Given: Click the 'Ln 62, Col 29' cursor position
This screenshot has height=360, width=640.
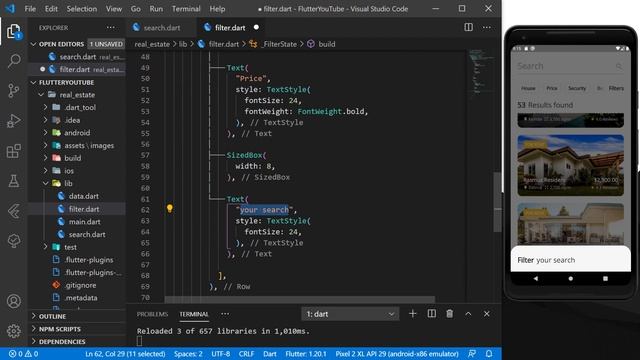Looking at the screenshot, I should click(x=125, y=353).
